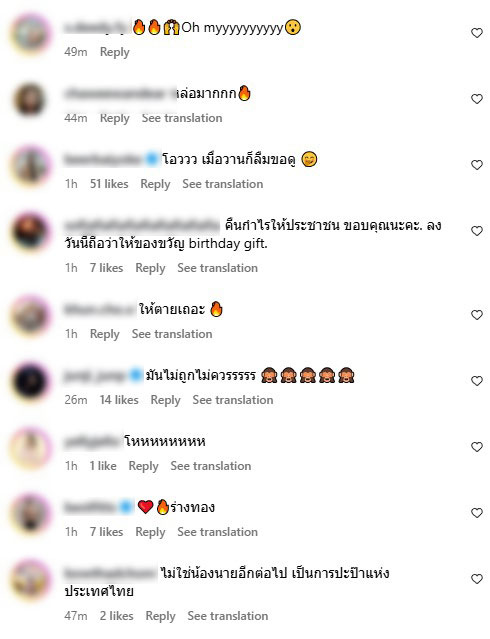Screen dimensions: 490x639
Task: View the 51 likes list
Action: coord(109,184)
